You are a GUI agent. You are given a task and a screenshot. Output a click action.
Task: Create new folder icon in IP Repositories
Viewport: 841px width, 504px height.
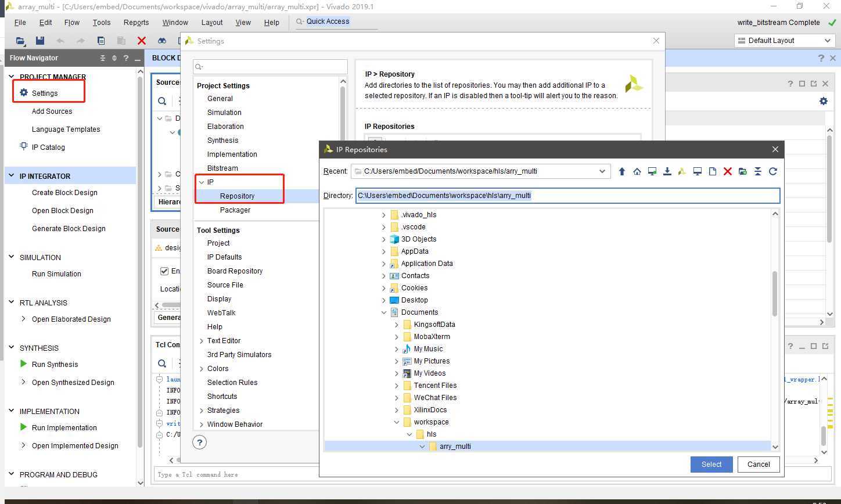743,171
